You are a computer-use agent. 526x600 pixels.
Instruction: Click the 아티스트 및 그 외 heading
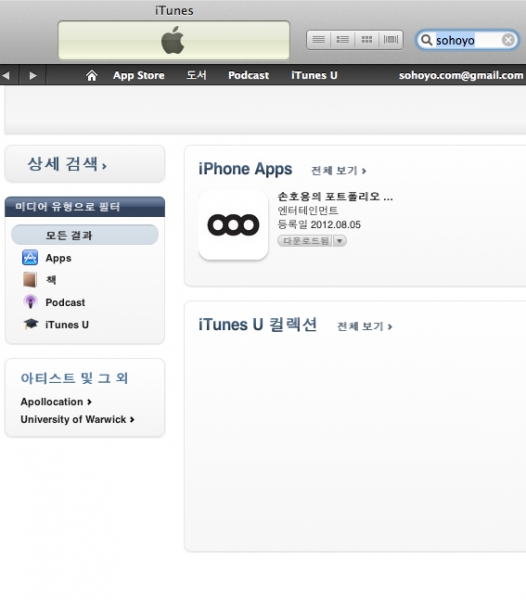click(74, 378)
